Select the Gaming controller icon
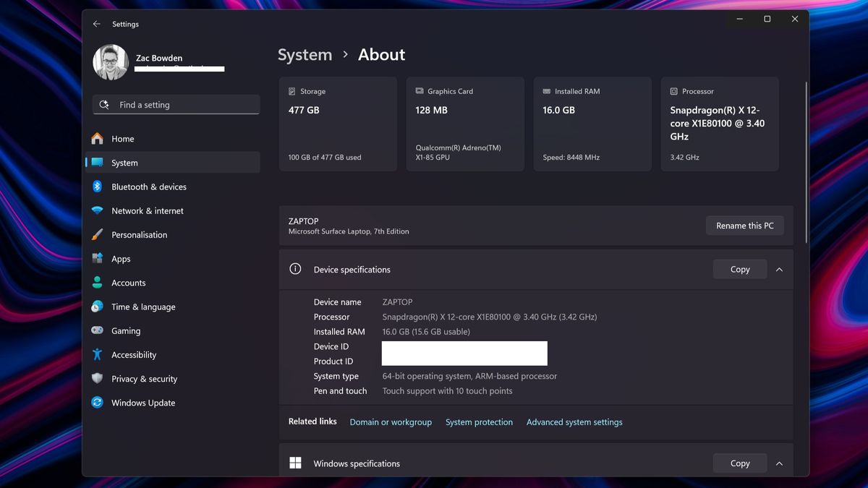The image size is (868, 488). 97,330
